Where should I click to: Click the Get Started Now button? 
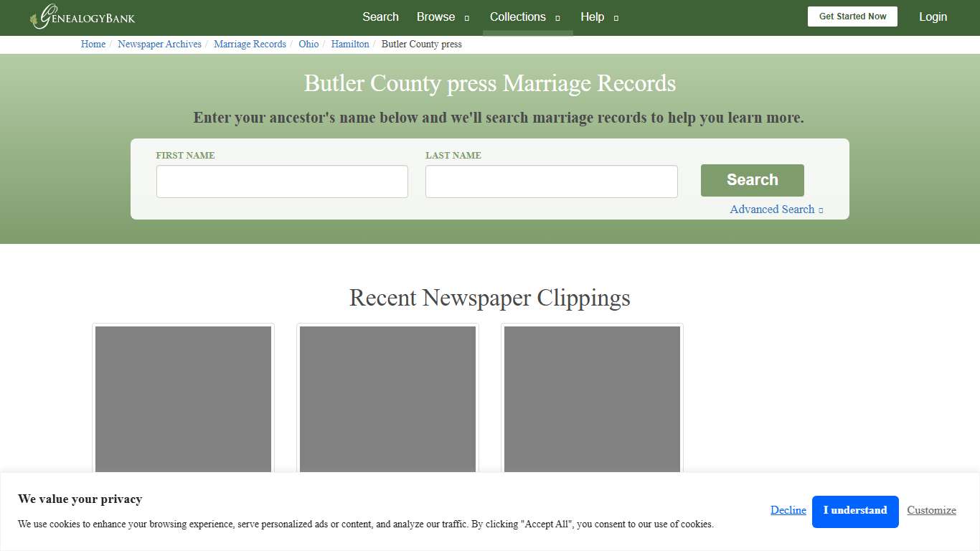tap(852, 16)
